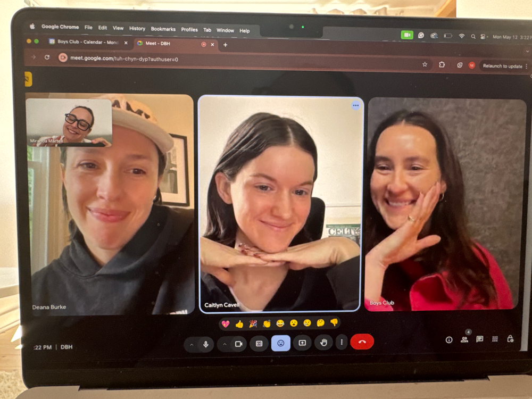This screenshot has width=532, height=399.
Task: Open the in-call chat panel
Action: [479, 339]
